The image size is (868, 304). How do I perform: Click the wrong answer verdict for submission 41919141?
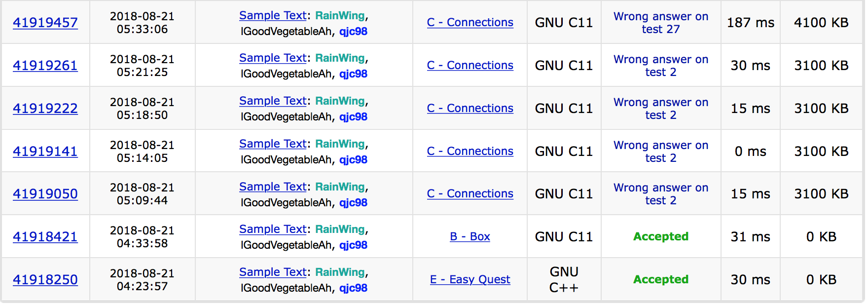coord(660,152)
